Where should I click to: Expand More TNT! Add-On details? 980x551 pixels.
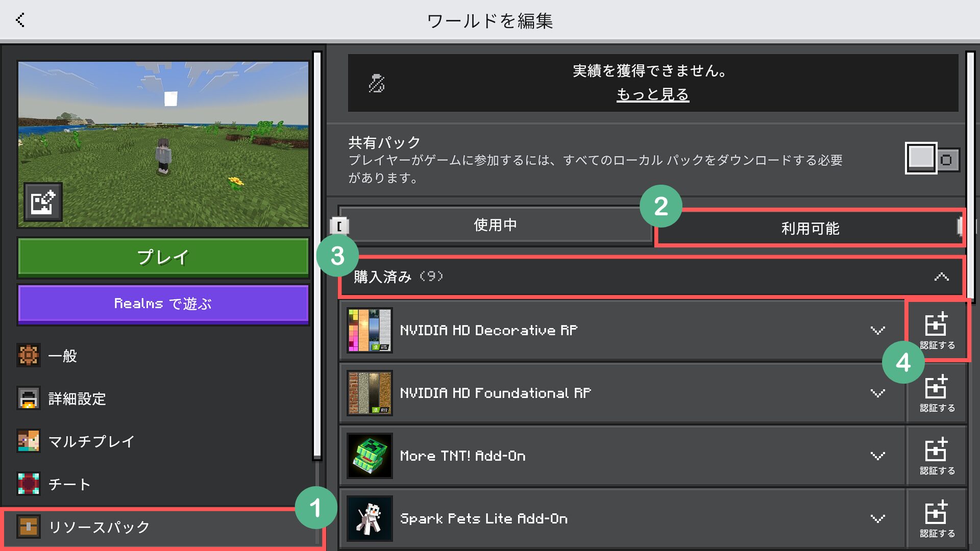[877, 456]
